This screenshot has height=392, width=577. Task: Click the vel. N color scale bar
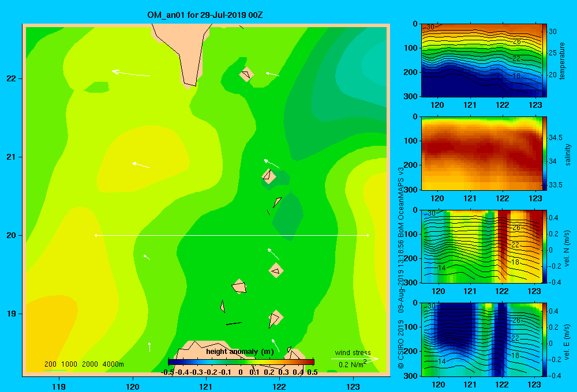[545, 246]
